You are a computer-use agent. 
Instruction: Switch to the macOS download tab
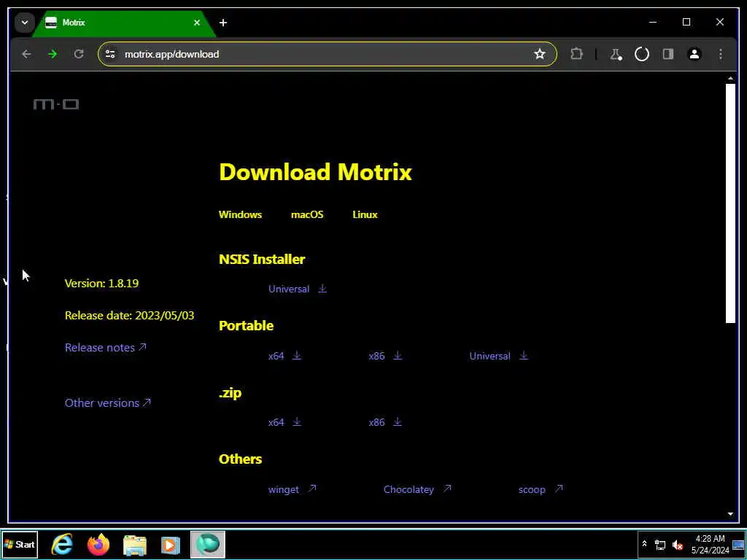(307, 214)
